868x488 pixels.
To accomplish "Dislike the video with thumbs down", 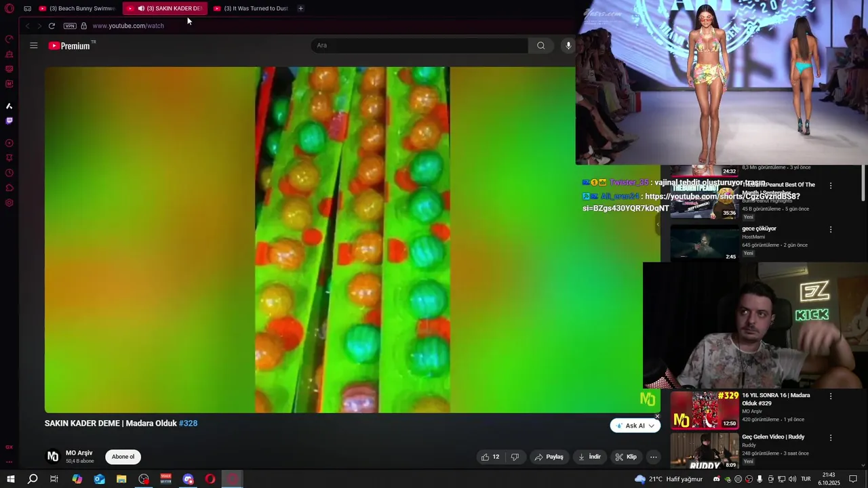I will (x=515, y=457).
